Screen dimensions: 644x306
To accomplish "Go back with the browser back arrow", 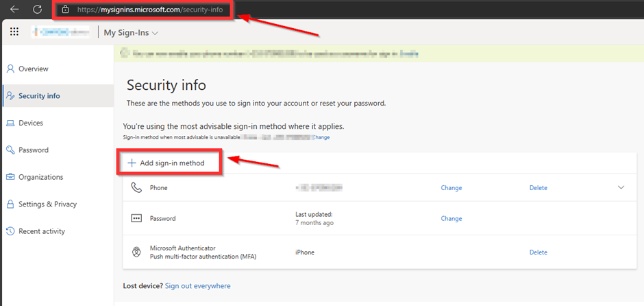I will click(x=14, y=9).
